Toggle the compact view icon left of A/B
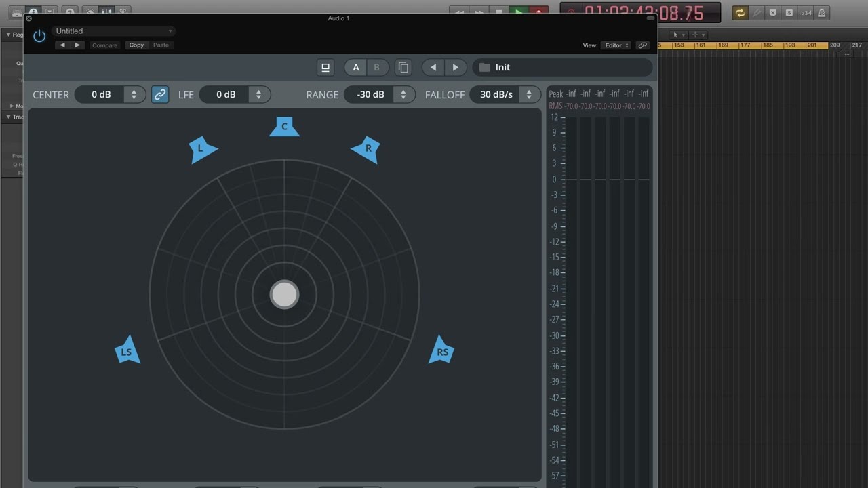Image resolution: width=868 pixels, height=488 pixels. coord(325,67)
